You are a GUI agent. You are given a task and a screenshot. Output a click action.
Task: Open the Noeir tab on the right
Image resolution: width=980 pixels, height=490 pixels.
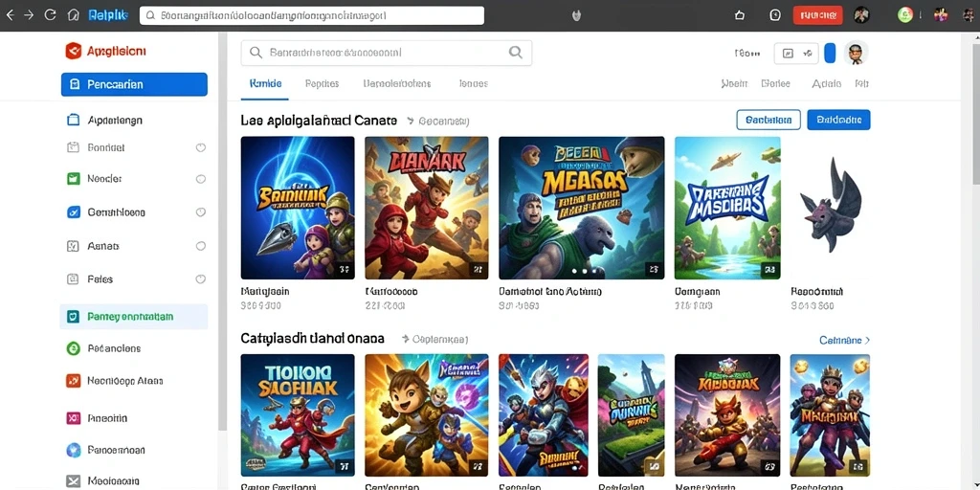[x=734, y=83]
